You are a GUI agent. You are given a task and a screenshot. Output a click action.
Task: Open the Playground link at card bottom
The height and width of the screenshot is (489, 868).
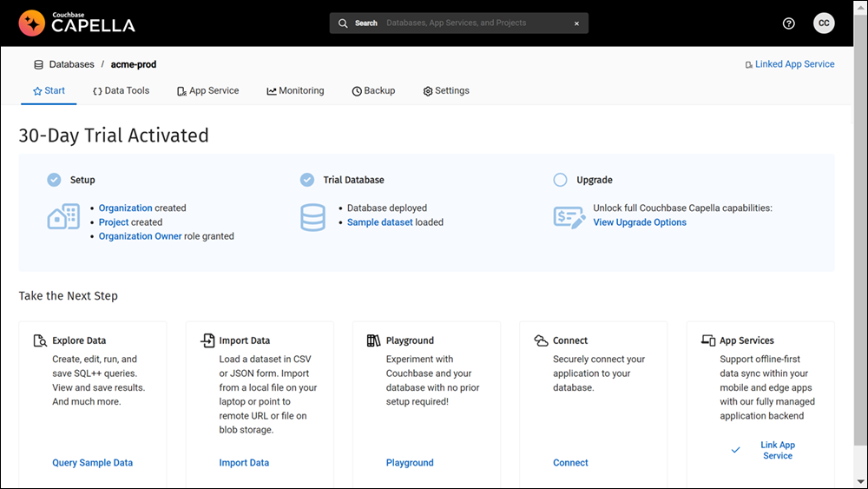[410, 463]
